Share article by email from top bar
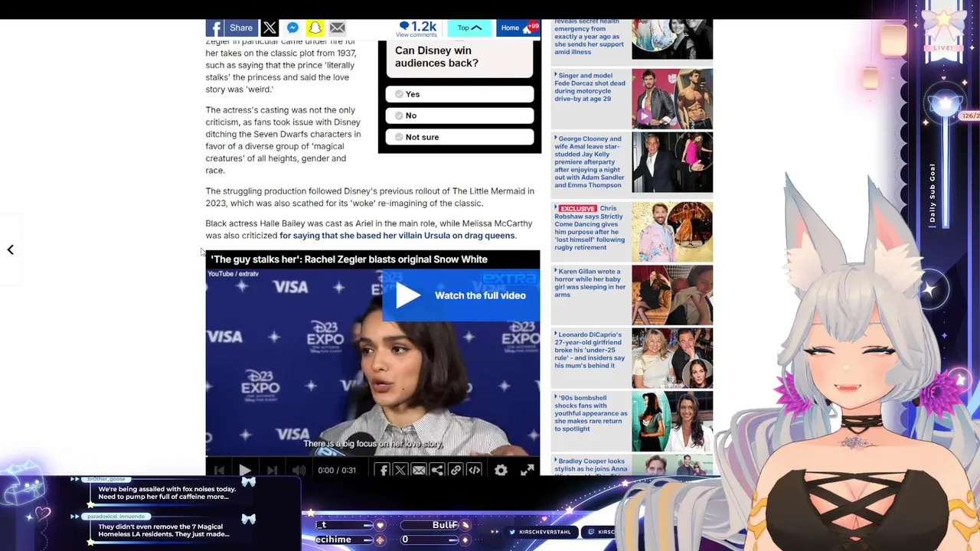 click(x=337, y=28)
